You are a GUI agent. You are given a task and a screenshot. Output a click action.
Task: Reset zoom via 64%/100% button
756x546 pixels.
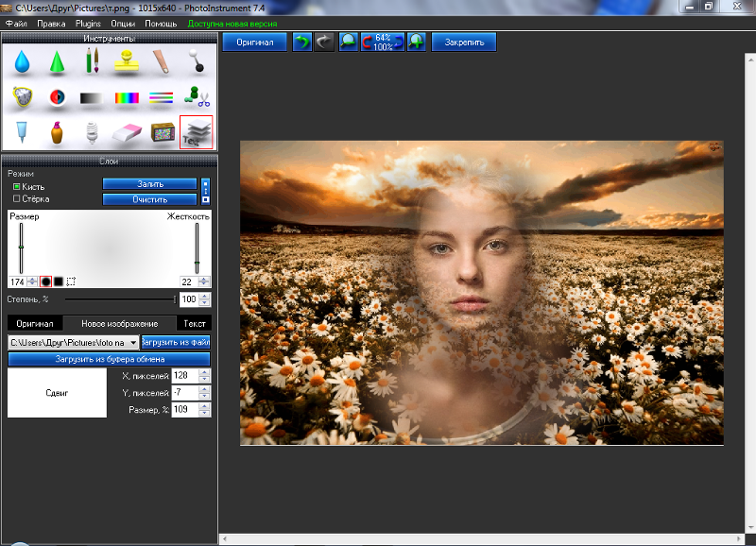[383, 43]
